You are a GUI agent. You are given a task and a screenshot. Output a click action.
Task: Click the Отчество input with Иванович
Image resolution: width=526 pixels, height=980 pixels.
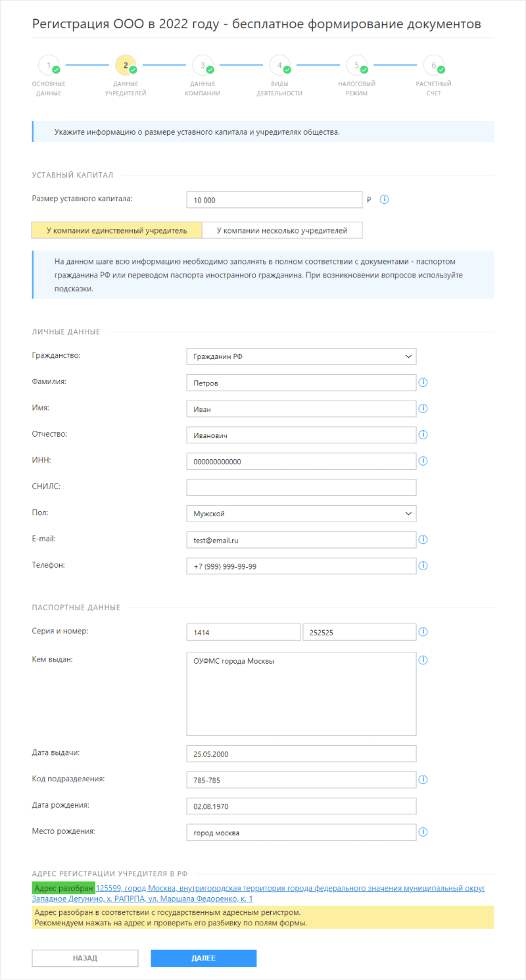click(x=302, y=435)
